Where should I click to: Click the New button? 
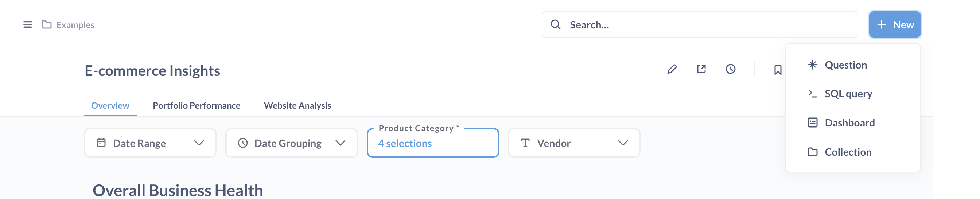coord(895,25)
